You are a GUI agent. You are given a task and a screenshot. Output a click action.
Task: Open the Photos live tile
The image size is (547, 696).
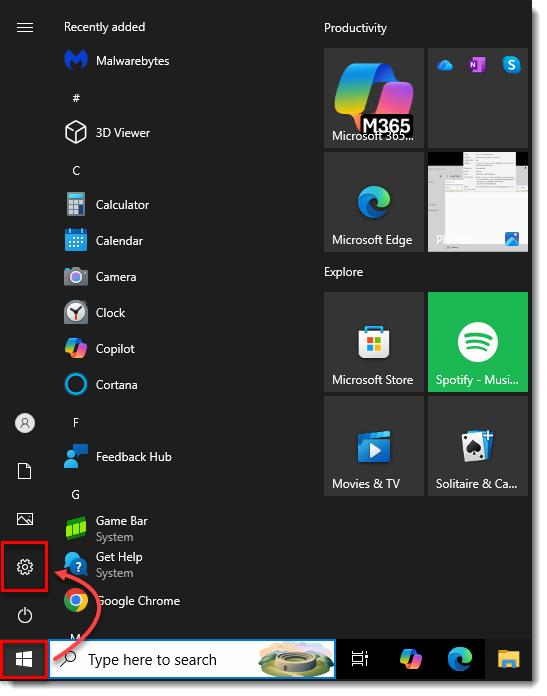click(x=478, y=202)
